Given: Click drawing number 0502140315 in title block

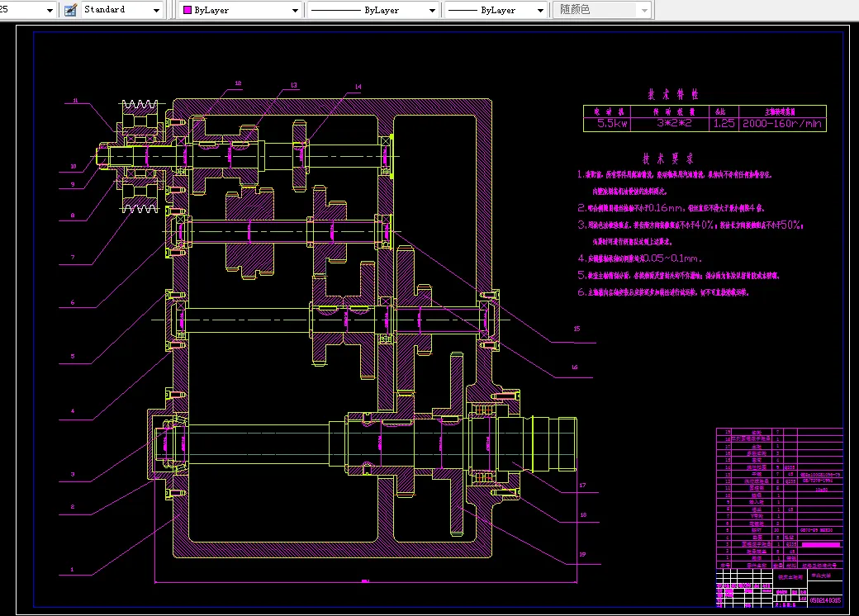Looking at the screenshot, I should tap(825, 600).
